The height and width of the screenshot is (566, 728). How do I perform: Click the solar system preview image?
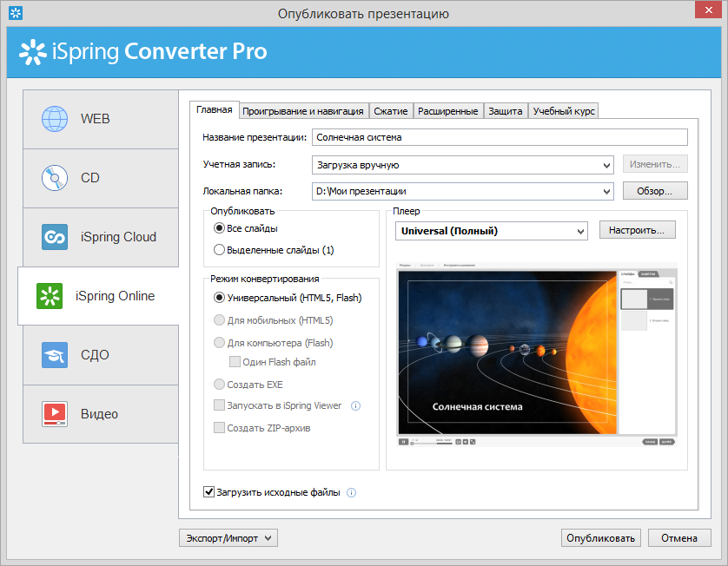(x=507, y=352)
